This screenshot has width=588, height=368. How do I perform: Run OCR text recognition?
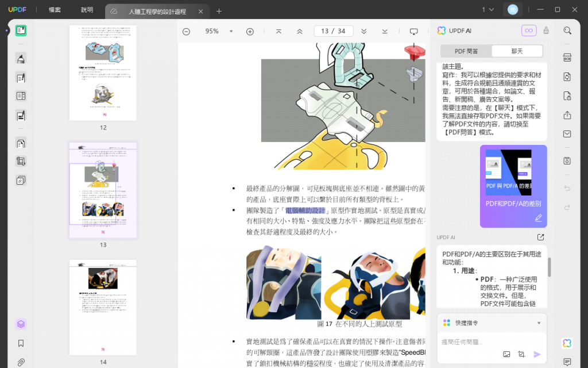pyautogui.click(x=567, y=58)
